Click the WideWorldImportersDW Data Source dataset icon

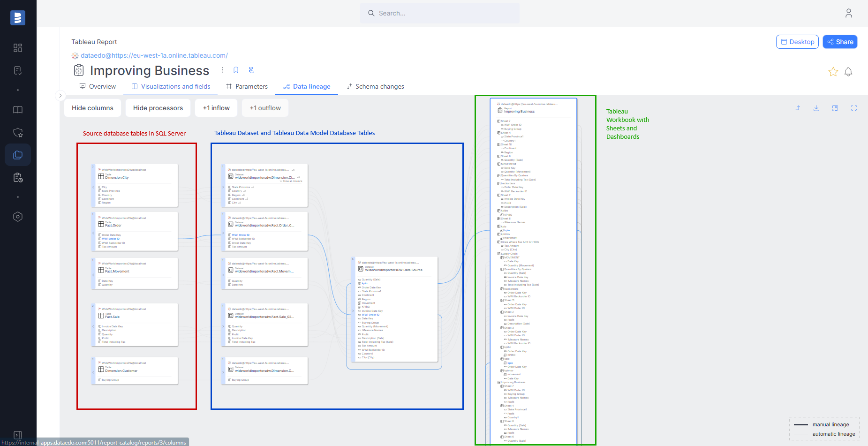click(361, 269)
